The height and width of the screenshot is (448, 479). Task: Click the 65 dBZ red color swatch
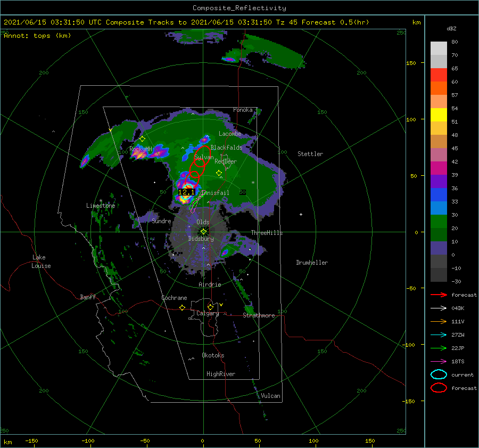coord(439,75)
